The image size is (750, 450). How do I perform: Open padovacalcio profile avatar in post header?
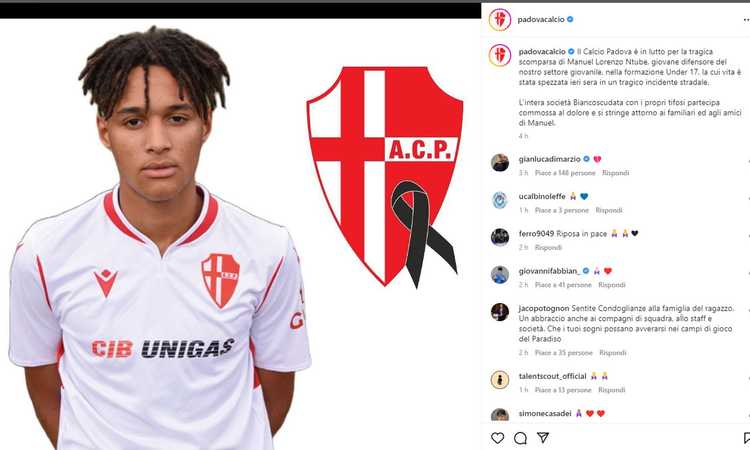tap(500, 20)
